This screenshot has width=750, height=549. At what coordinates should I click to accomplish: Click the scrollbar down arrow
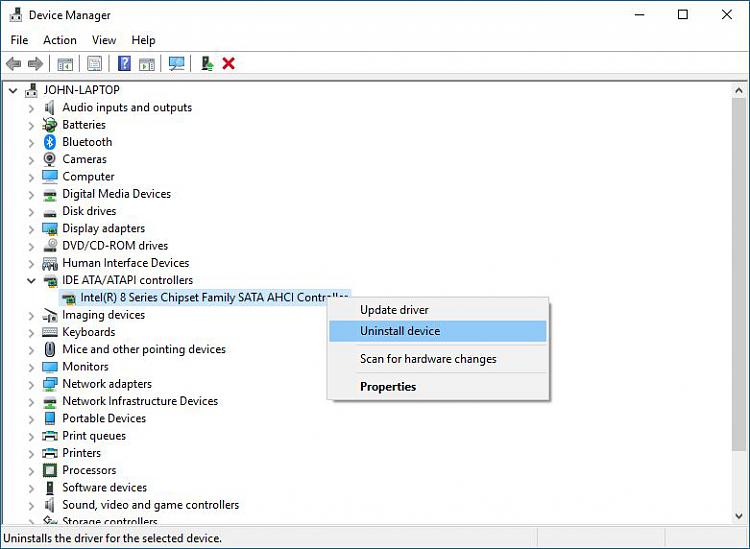click(739, 516)
